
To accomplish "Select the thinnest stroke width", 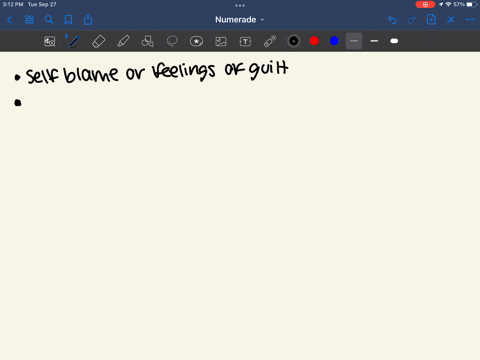I will [354, 41].
